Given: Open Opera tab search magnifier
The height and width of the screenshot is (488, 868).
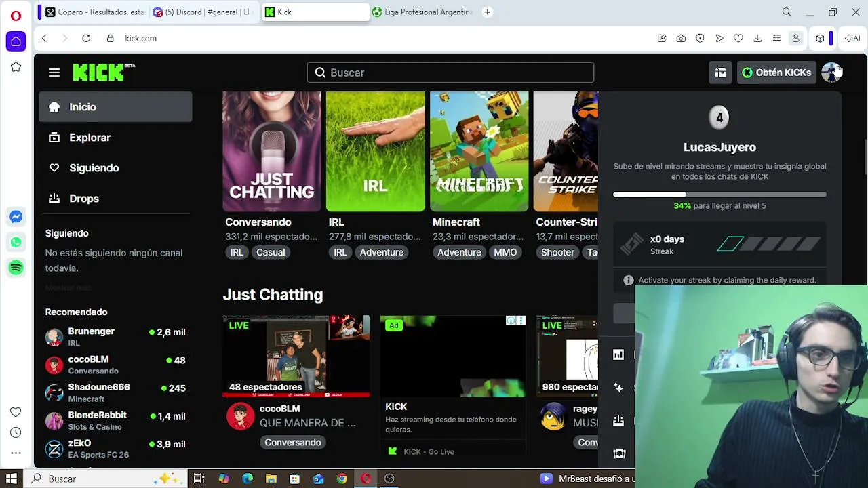Looking at the screenshot, I should point(787,12).
